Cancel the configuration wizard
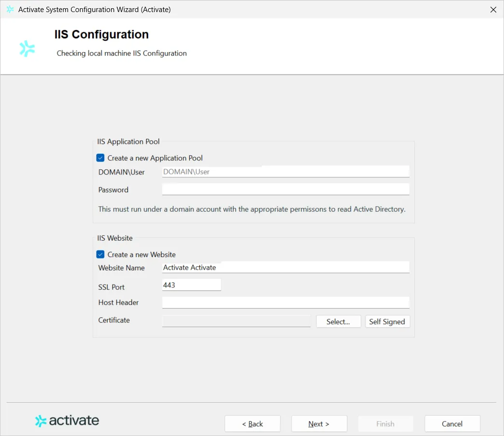This screenshot has width=504, height=436. (x=452, y=424)
